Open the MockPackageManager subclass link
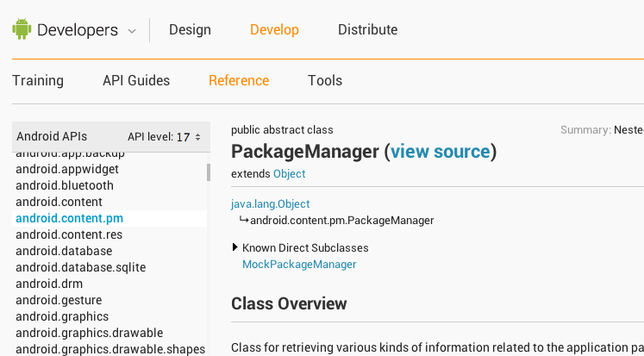 pos(299,264)
